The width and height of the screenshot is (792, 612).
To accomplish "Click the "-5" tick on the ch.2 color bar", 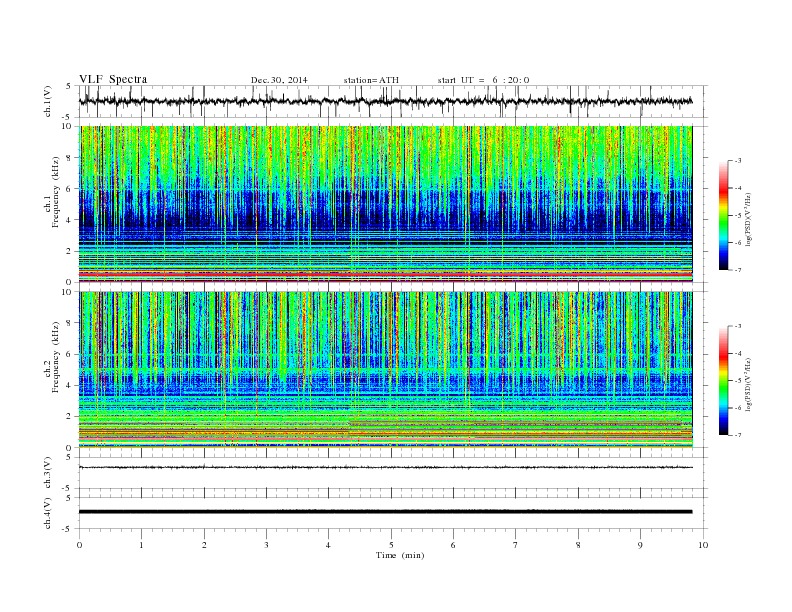I will (738, 381).
